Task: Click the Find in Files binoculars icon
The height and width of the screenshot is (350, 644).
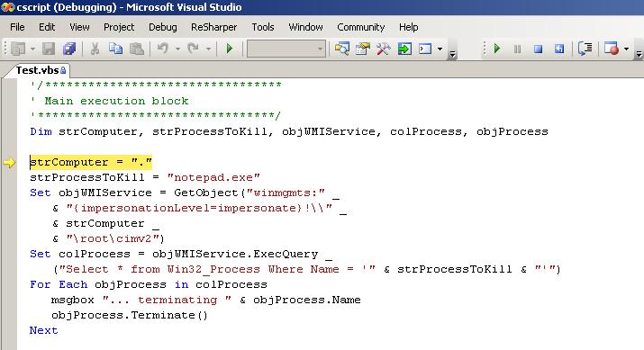Action: [x=341, y=49]
